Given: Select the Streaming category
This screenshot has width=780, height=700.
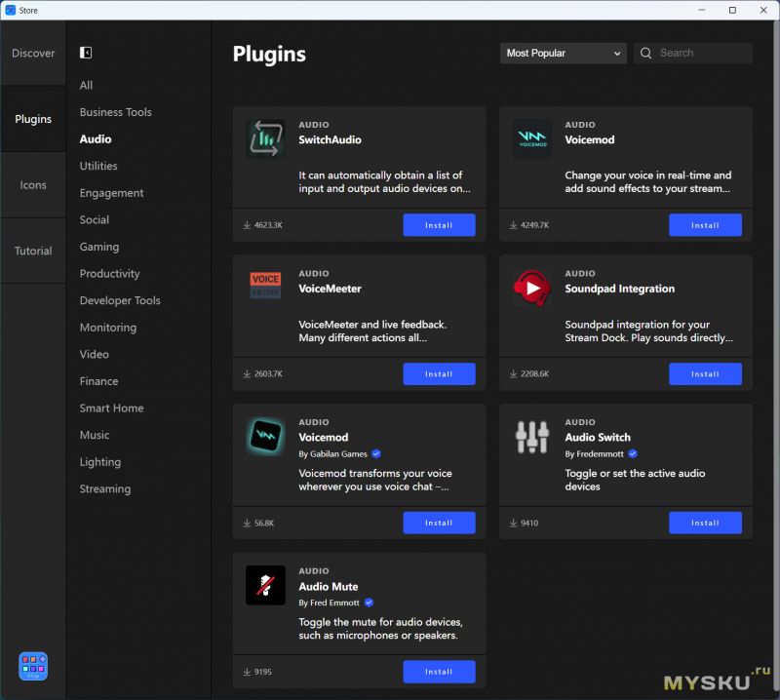Looking at the screenshot, I should (x=105, y=489).
